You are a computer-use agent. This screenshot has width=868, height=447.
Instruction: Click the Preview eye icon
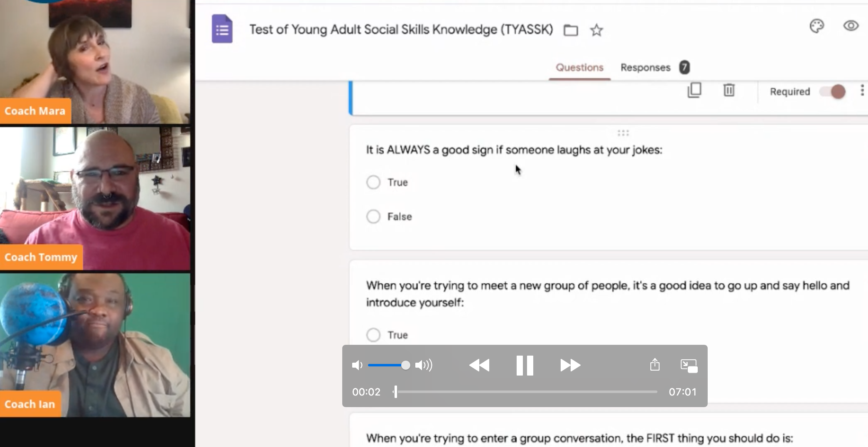(x=851, y=26)
